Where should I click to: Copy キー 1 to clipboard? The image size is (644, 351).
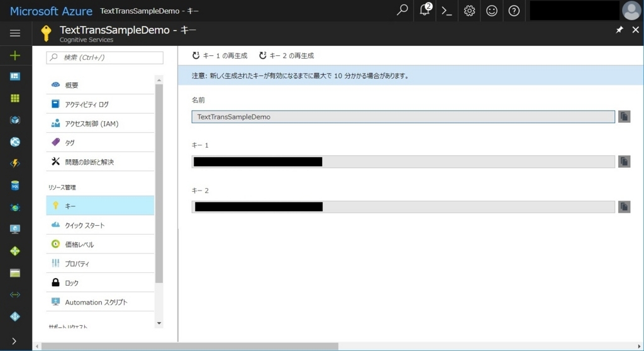625,162
